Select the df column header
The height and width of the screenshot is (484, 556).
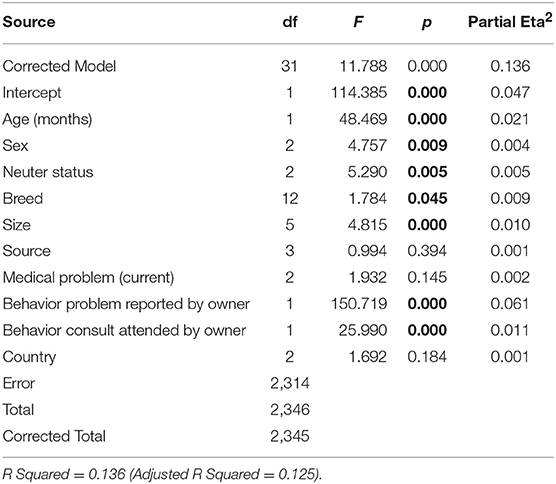click(x=290, y=22)
